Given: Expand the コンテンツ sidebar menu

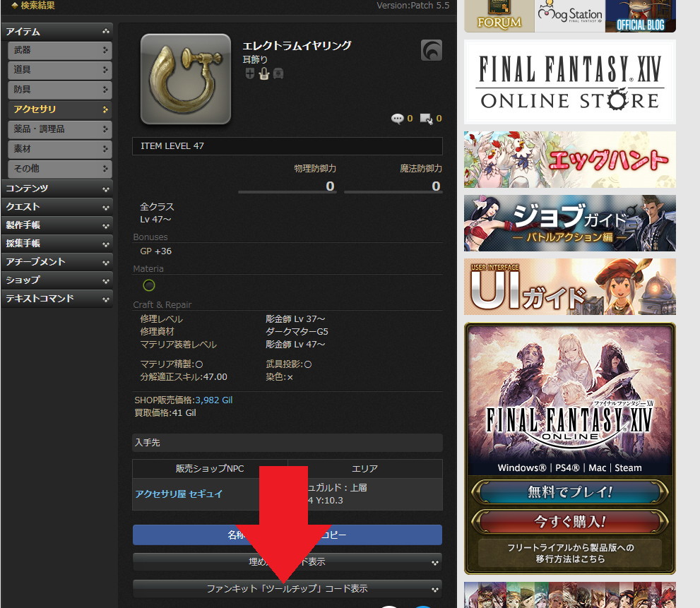Looking at the screenshot, I should [57, 189].
